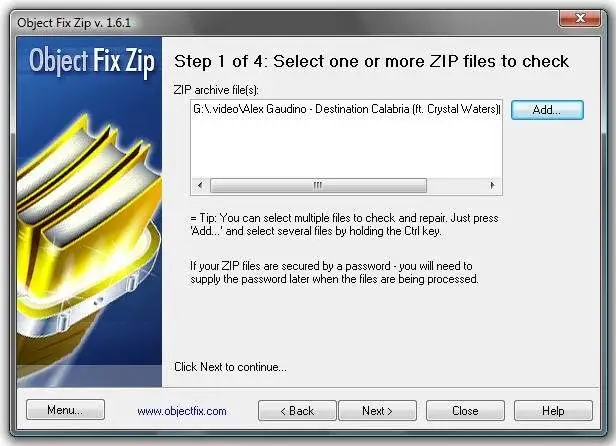Open the Help button

tap(553, 411)
